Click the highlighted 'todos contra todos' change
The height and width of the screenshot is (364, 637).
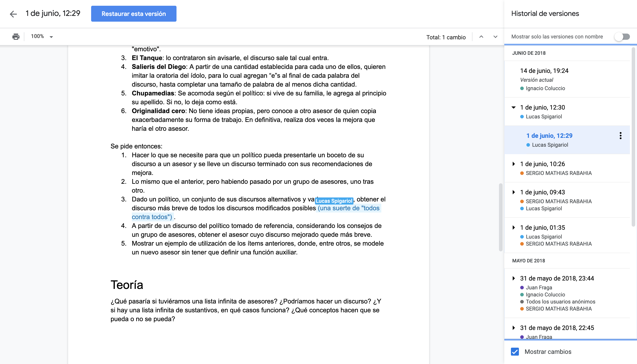pos(348,208)
